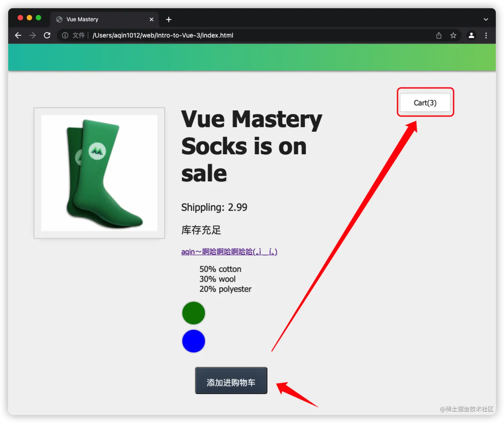Open a new tab with the plus button
Image resolution: width=504 pixels, height=423 pixels.
[169, 19]
